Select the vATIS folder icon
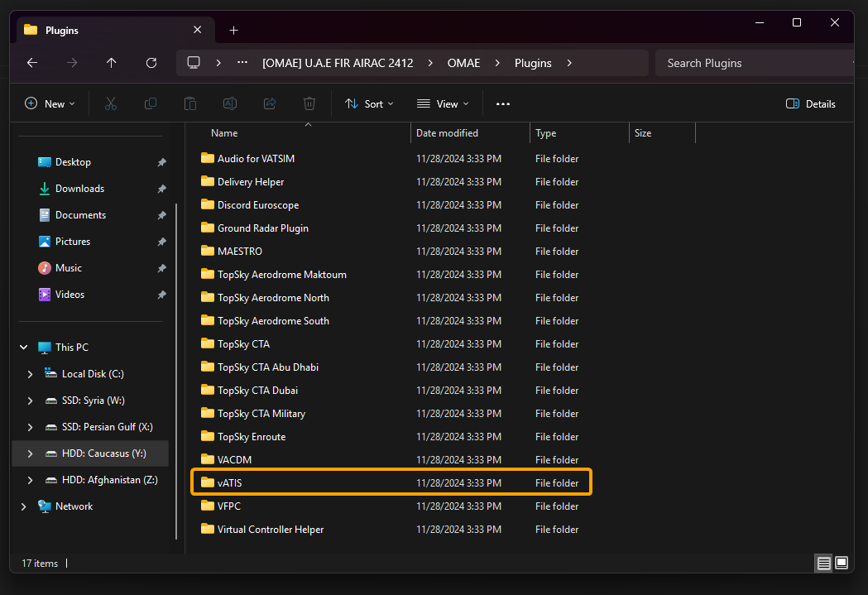This screenshot has width=868, height=595. [208, 482]
